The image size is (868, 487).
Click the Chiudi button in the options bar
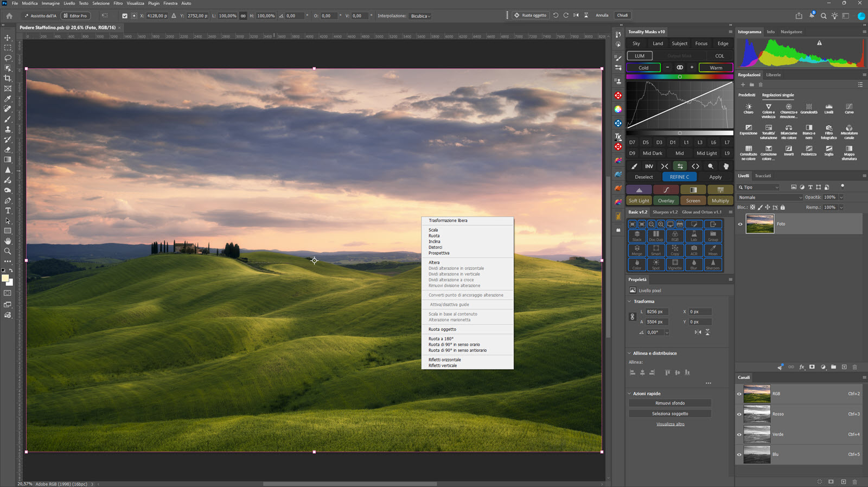622,15
